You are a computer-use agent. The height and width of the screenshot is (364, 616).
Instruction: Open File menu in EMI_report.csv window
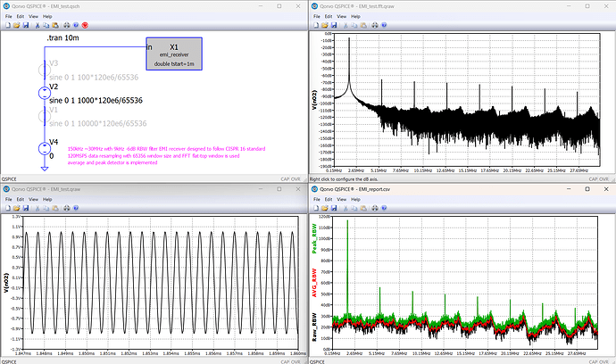[x=317, y=200]
